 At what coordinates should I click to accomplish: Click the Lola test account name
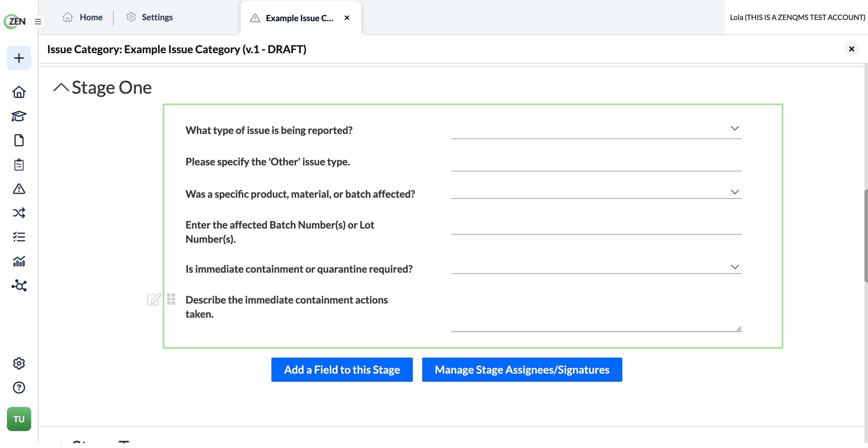tap(797, 17)
